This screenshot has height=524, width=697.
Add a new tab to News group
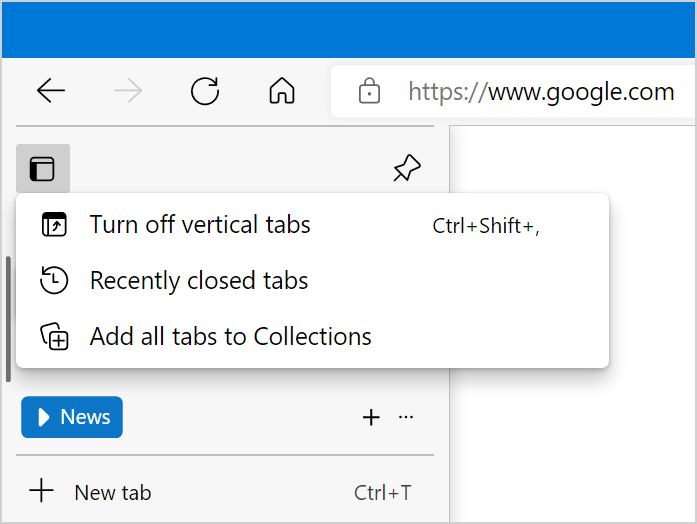(371, 418)
